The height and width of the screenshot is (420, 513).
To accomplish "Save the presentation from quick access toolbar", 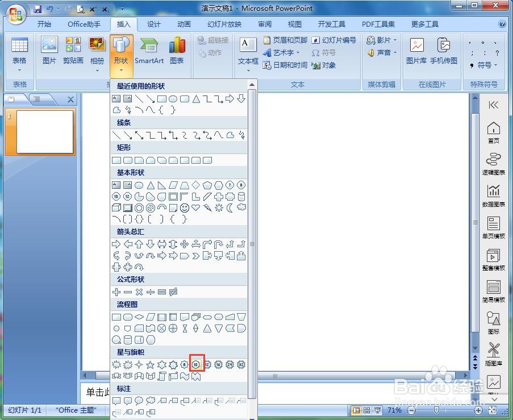I will coord(37,9).
